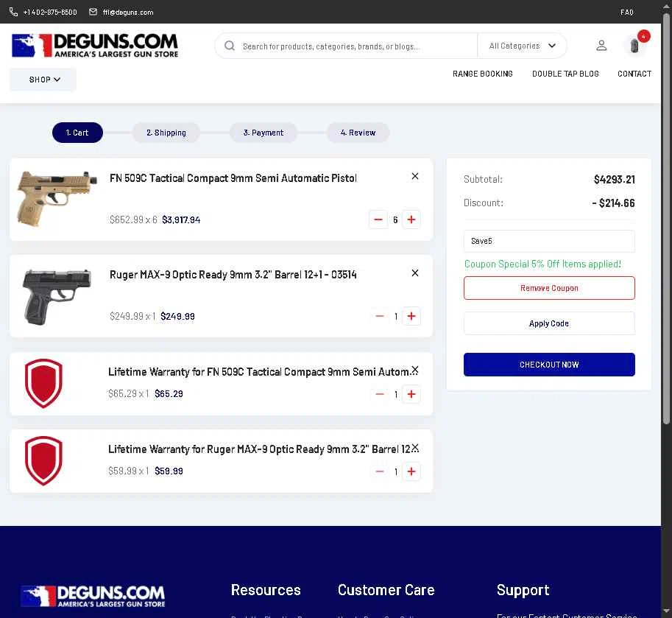Decrease FN 509C warranty quantity
672x618 pixels.
point(379,394)
